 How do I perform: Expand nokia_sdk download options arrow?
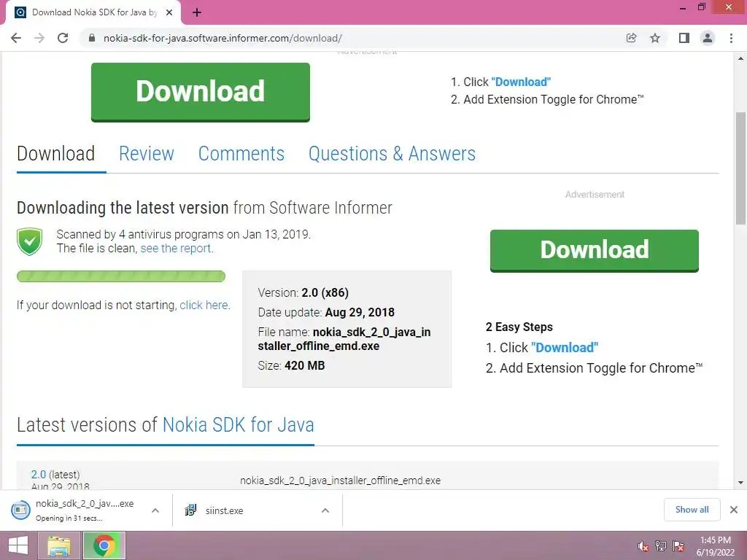point(155,510)
